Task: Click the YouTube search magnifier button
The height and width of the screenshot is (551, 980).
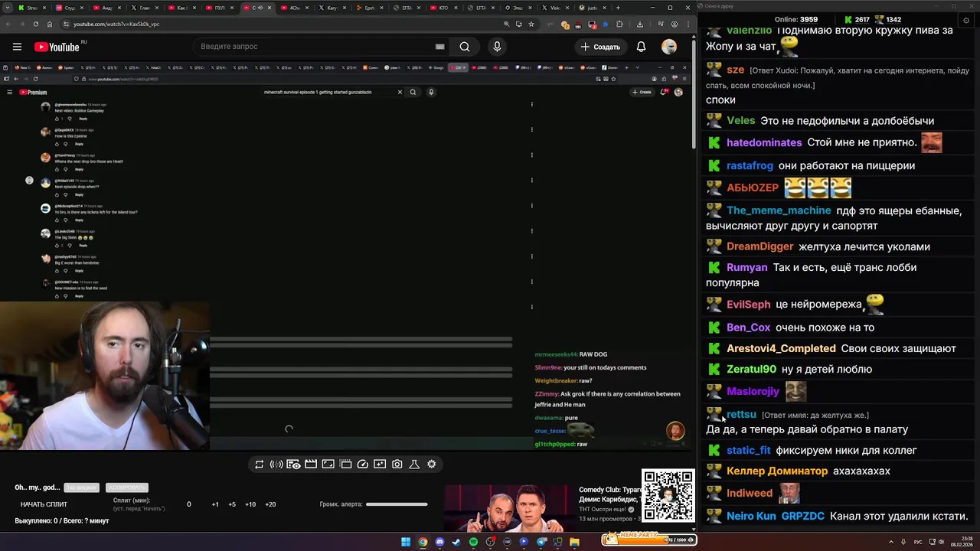Action: tap(465, 47)
